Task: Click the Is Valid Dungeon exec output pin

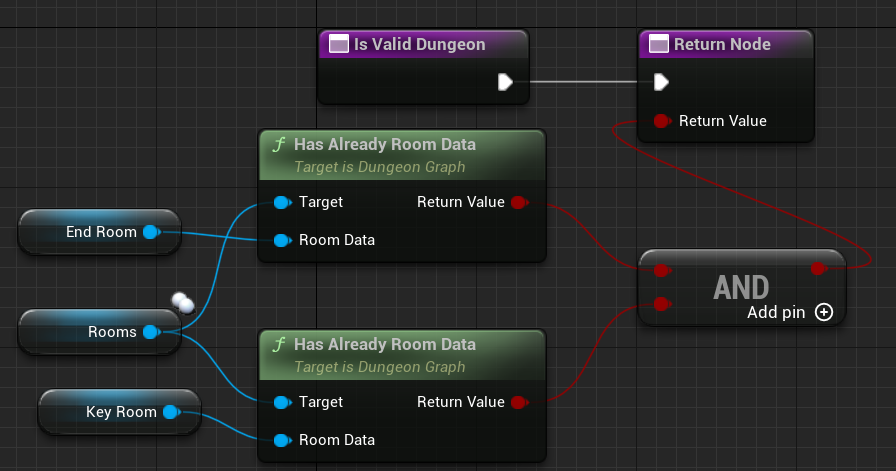Action: 505,82
